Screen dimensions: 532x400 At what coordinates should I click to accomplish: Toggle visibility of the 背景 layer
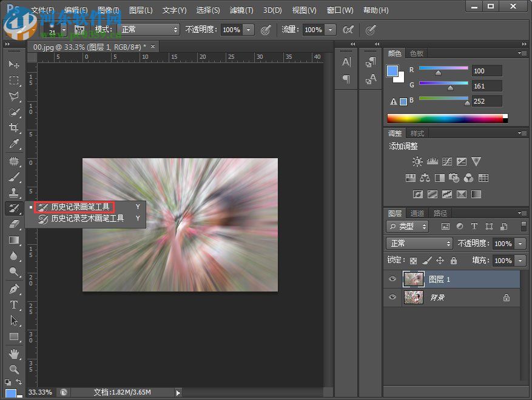point(392,297)
